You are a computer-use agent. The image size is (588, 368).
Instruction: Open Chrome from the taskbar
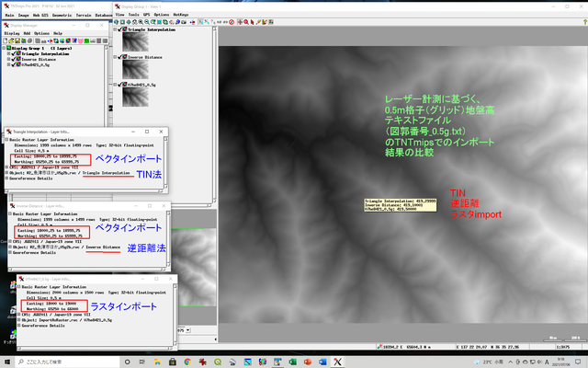tap(187, 362)
